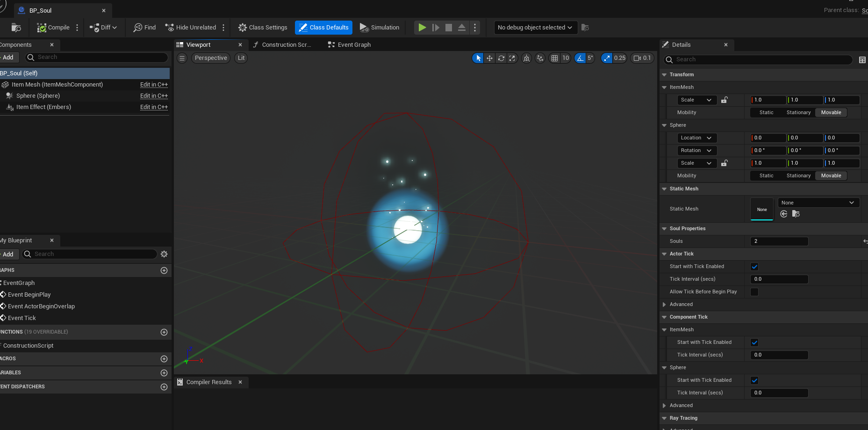Open My Blueprint settings gear
Viewport: 868px width, 430px height.
pos(164,254)
